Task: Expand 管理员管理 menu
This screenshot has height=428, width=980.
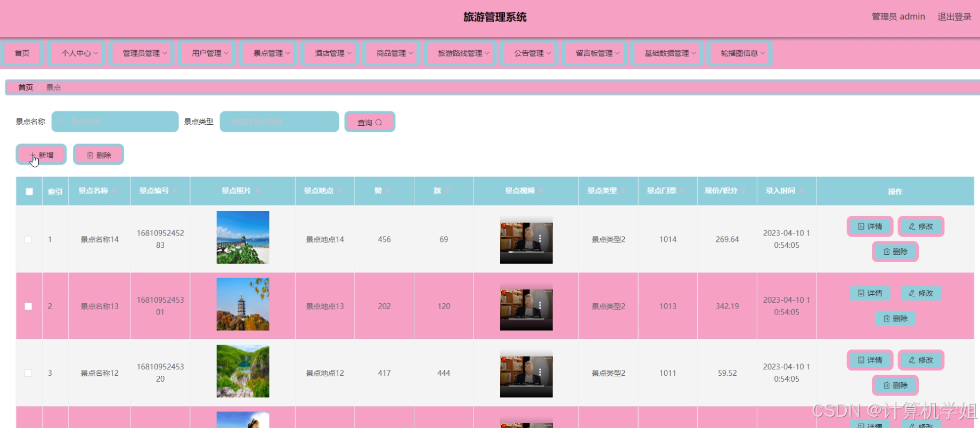Action: pyautogui.click(x=142, y=53)
